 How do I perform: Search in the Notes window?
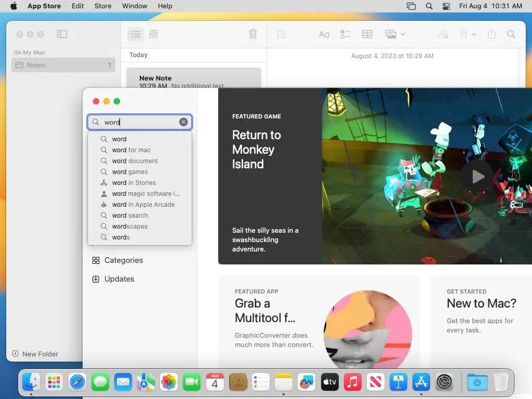(511, 34)
